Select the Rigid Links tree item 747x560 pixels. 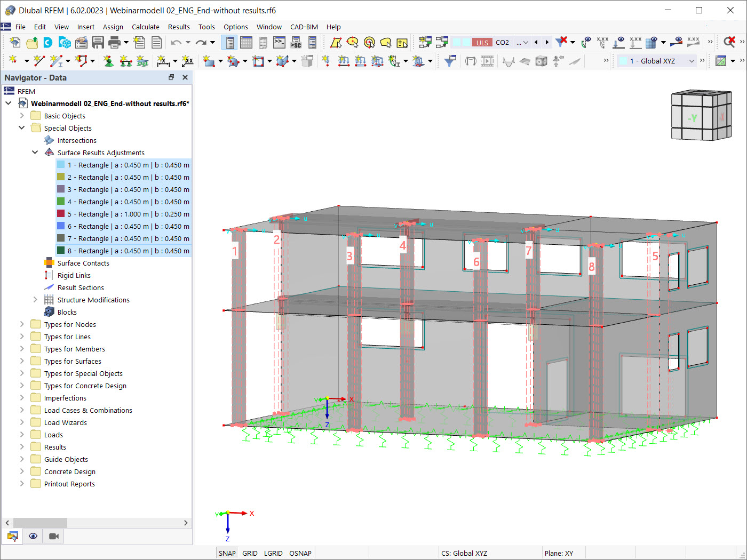pyautogui.click(x=74, y=275)
